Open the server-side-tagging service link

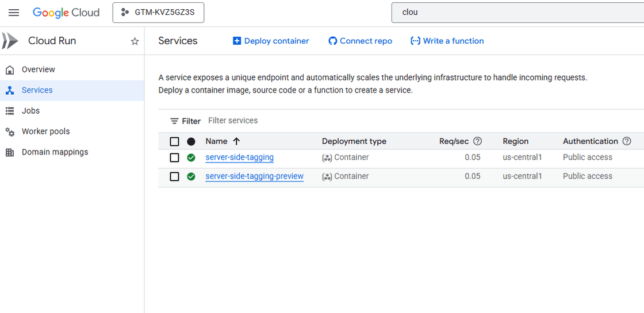(x=239, y=157)
